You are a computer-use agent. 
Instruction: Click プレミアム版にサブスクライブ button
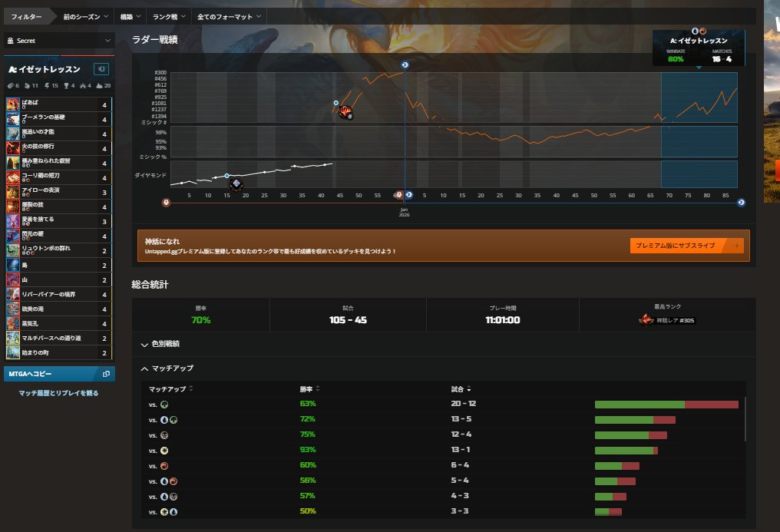686,246
